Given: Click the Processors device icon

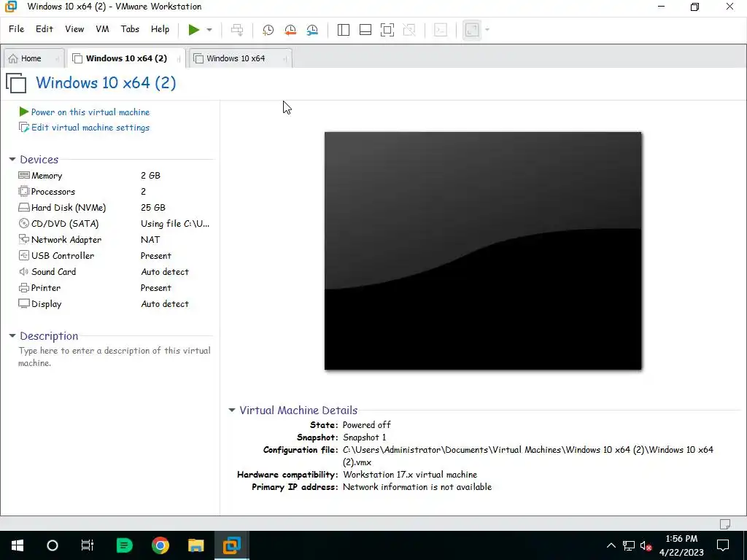Looking at the screenshot, I should pos(24,192).
